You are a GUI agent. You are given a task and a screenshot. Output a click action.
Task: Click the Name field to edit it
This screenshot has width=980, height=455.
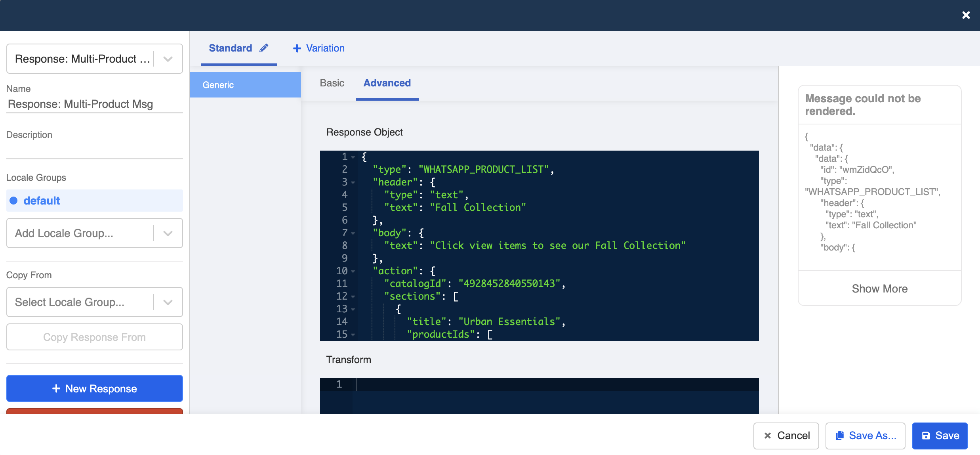(x=94, y=104)
